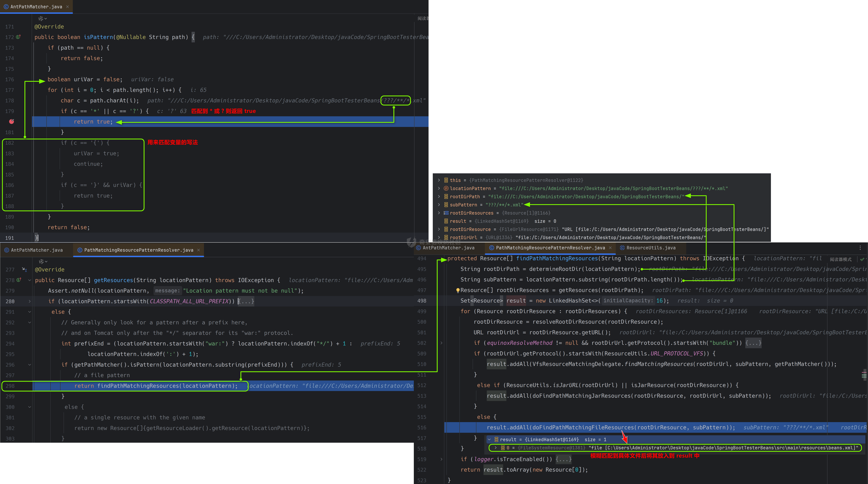This screenshot has width=868, height=484.
Task: Expand the rootDirUrl variable node
Action: (439, 238)
